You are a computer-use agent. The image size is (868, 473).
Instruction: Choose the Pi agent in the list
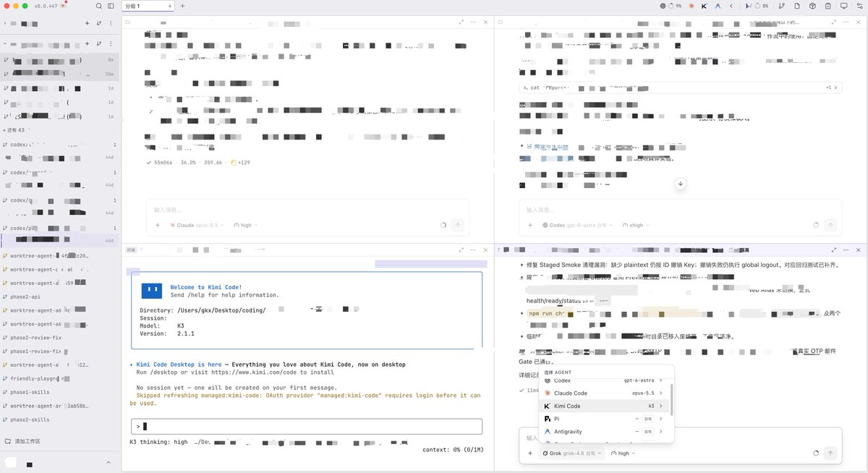(605, 419)
